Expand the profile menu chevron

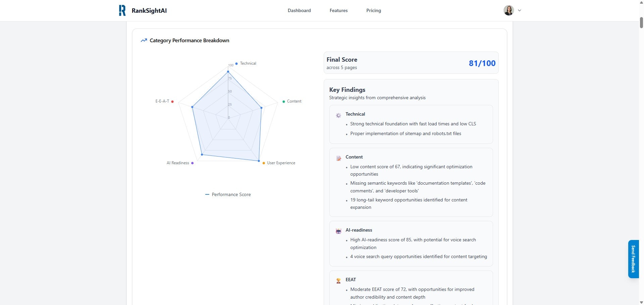[x=520, y=10]
